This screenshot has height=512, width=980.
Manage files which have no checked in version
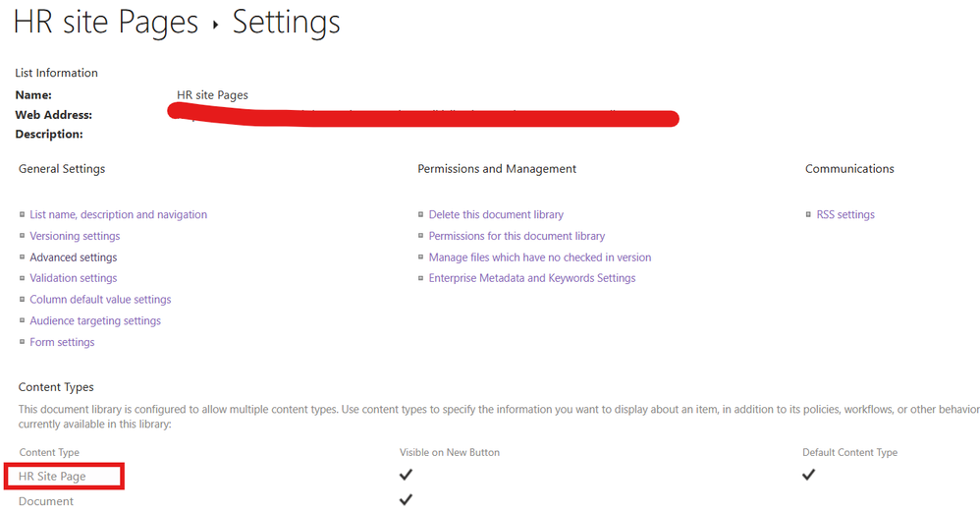(x=539, y=257)
